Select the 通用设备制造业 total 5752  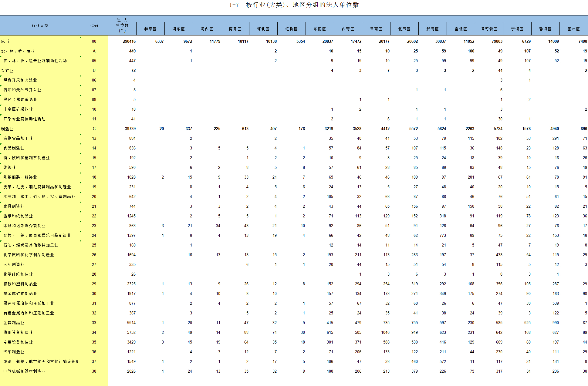pos(131,332)
